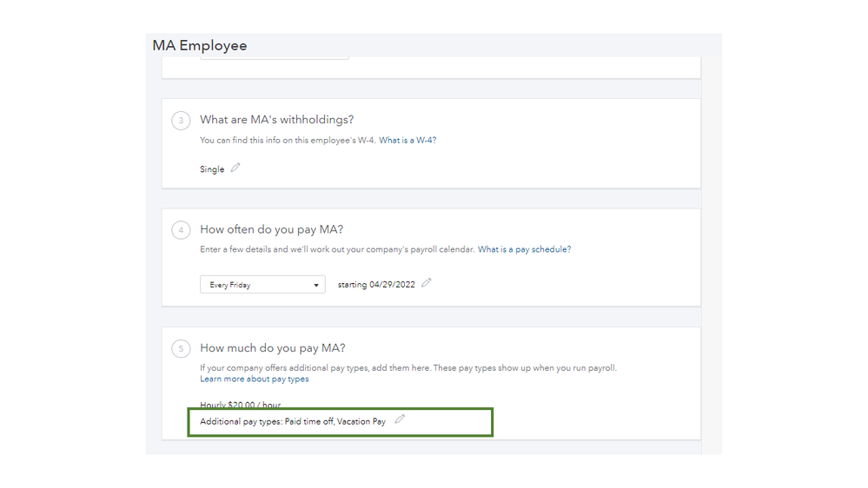Click the "starting 04/29/2022" date text
The image size is (868, 488).
tap(376, 285)
